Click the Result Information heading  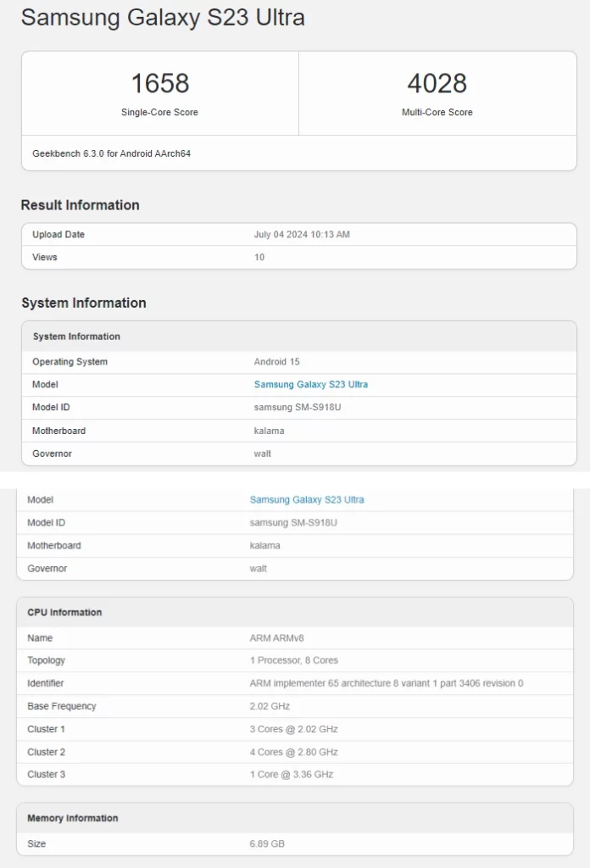(x=81, y=205)
